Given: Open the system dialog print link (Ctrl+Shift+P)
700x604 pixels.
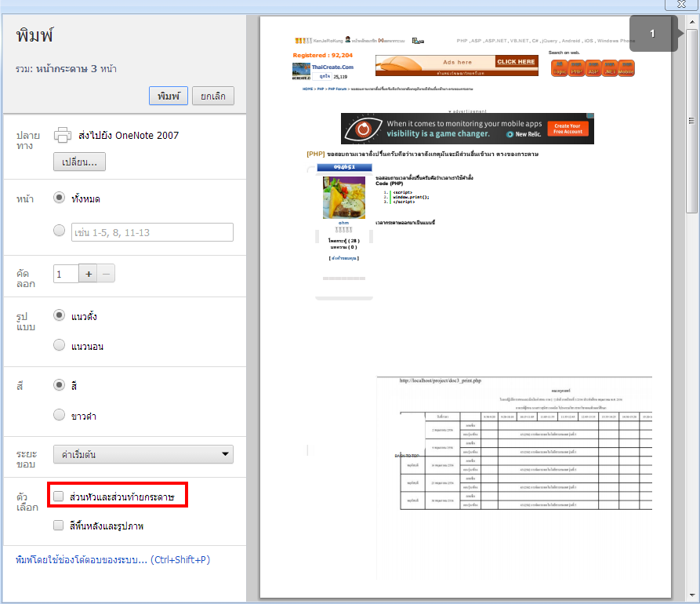Looking at the screenshot, I should tap(113, 560).
